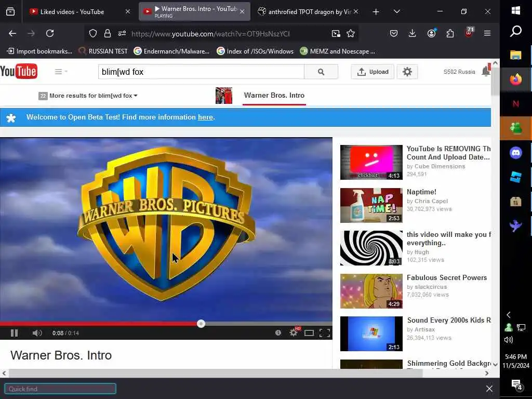532x399 pixels.
Task: Expand YouTube guide menu
Action: click(61, 72)
